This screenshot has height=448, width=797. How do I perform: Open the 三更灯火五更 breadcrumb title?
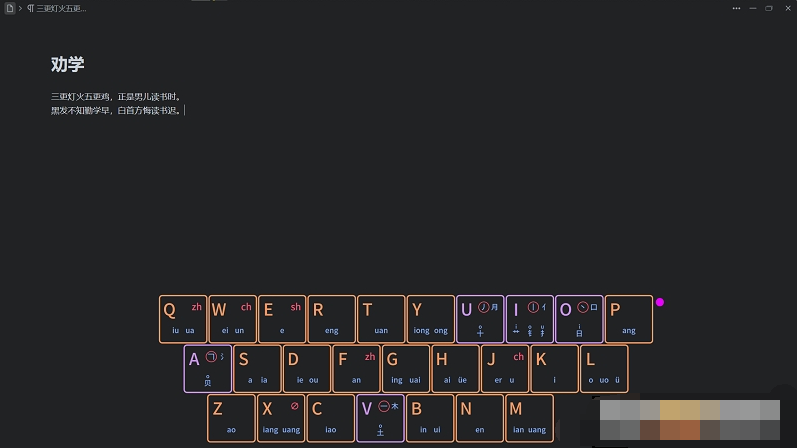[57, 8]
